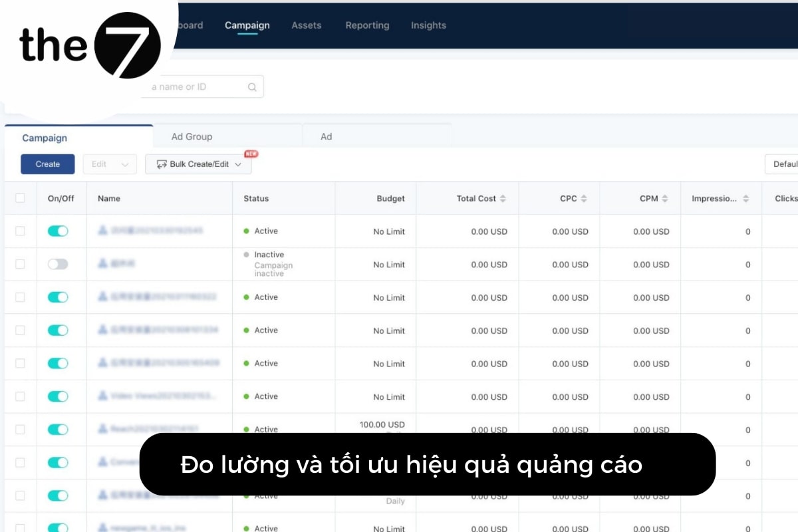Tick the select-all checkbox in the table header
This screenshot has height=532, width=798.
coord(20,198)
